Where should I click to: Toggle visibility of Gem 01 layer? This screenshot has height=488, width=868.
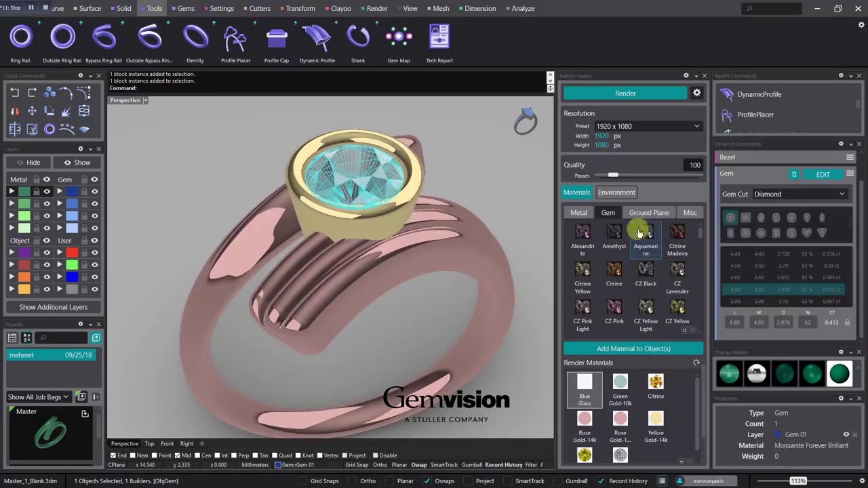(846, 434)
